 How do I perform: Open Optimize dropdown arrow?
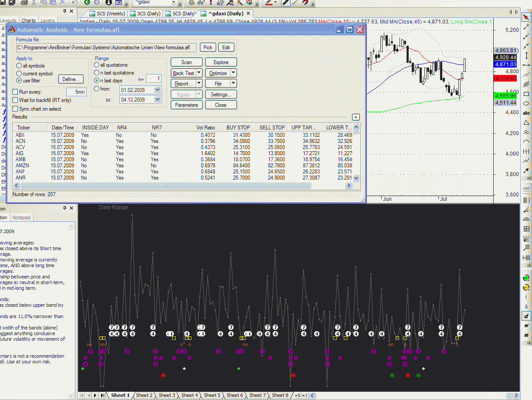tap(234, 73)
